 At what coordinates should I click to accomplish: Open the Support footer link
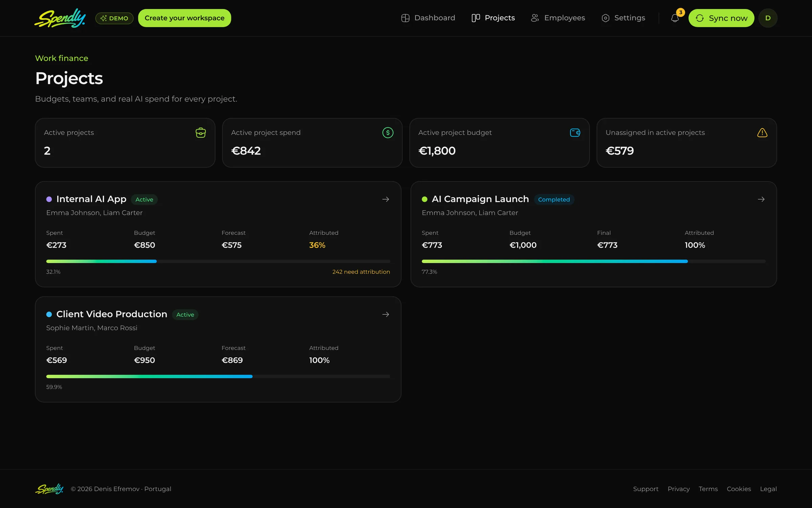point(646,489)
